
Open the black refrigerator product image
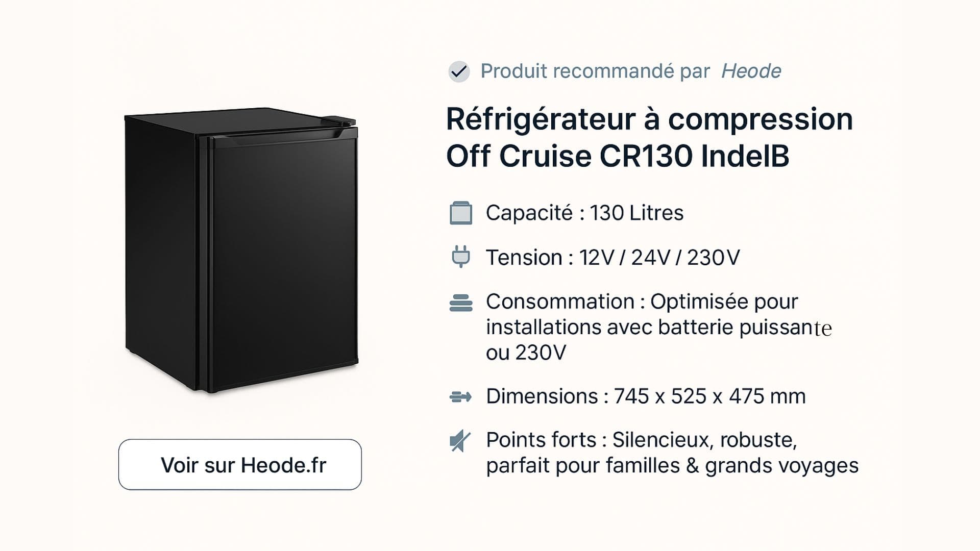(241, 252)
